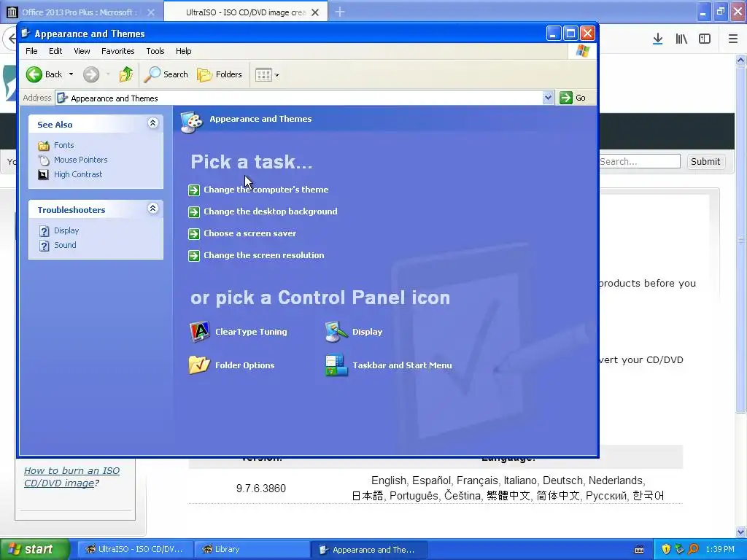Screen dimensions: 747x560
Task: Open the Back history dropdown arrow
Action: click(x=71, y=74)
